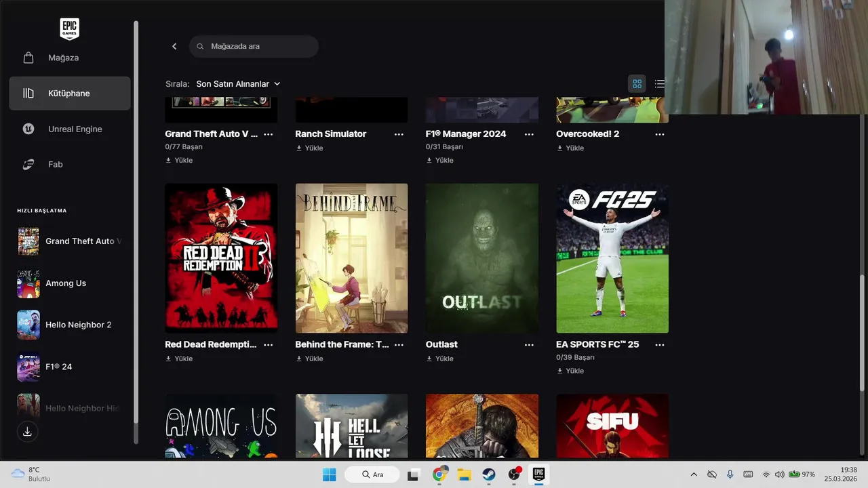Open options menu for F1 Manager 2024

529,134
